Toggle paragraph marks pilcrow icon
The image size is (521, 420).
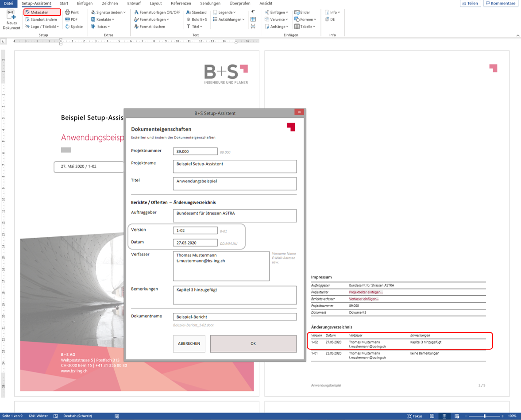(253, 12)
